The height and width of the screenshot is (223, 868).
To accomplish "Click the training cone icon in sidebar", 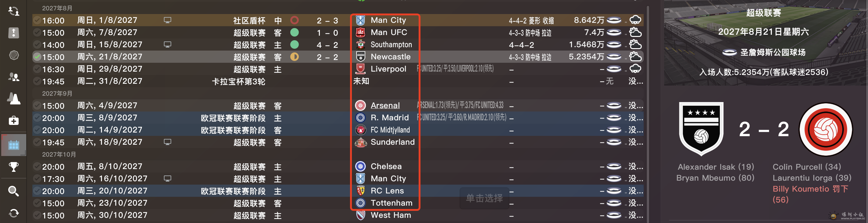I will [13, 98].
